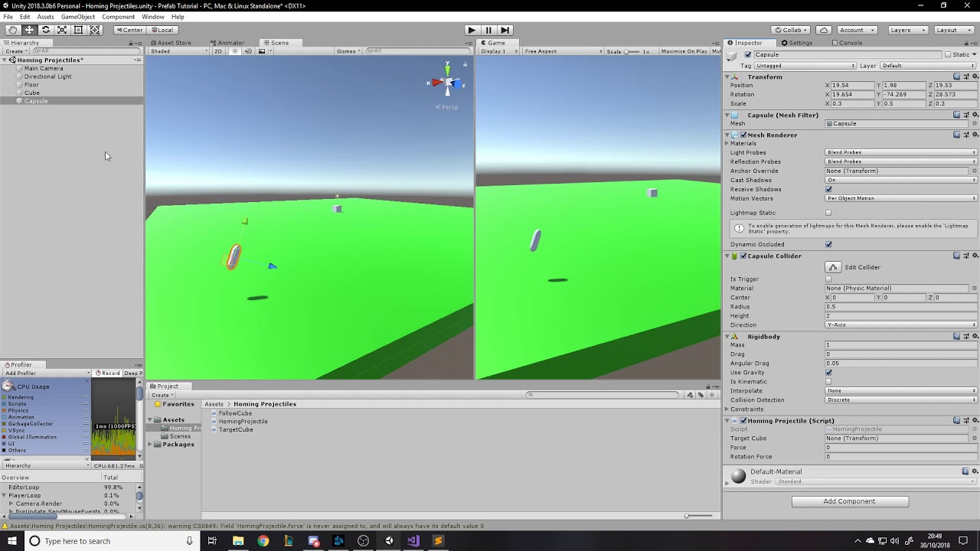Viewport: 980px width, 551px height.
Task: Open the Collision Detection dropdown
Action: [x=900, y=400]
